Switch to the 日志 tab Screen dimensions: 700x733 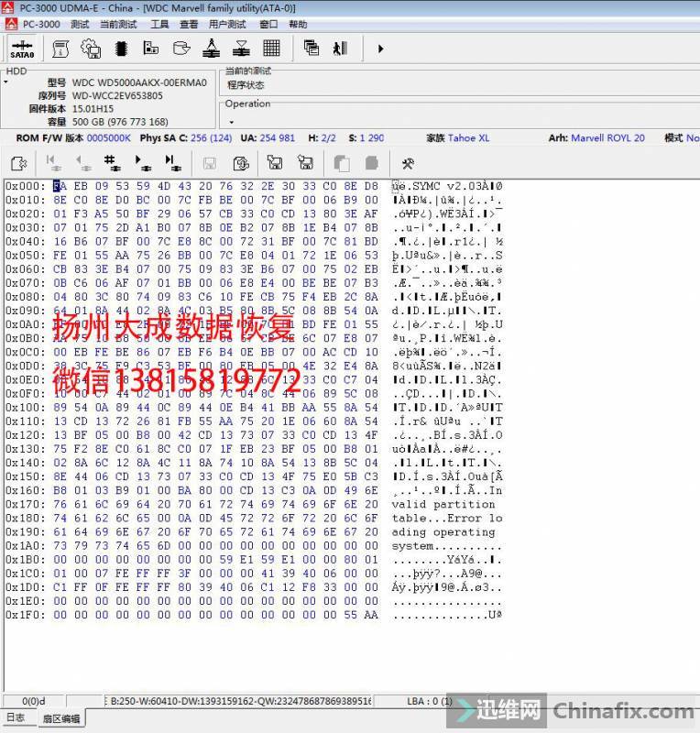tap(16, 717)
